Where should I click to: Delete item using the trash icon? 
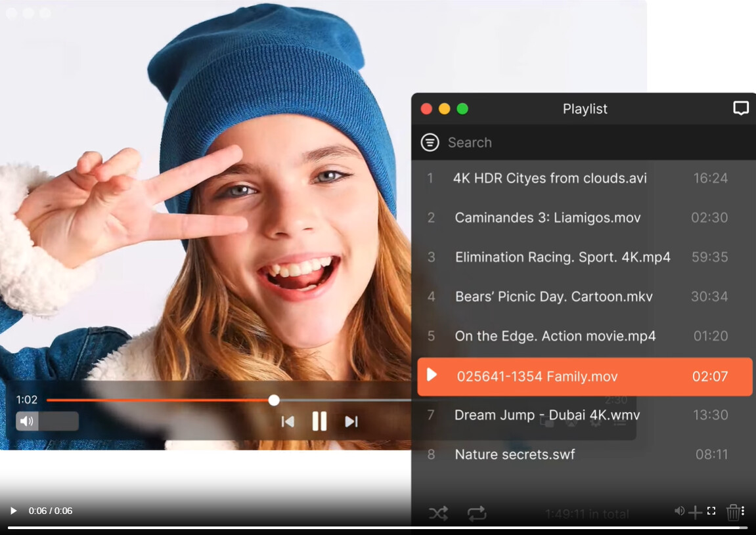pos(732,512)
